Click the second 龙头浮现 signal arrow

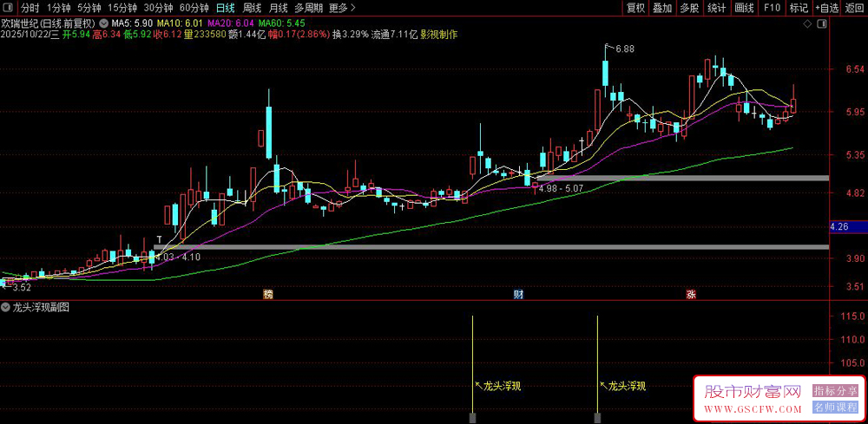[x=602, y=381]
